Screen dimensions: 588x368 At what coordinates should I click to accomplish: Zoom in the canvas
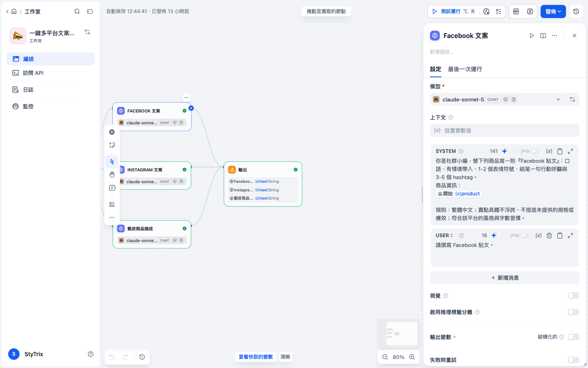(412, 357)
